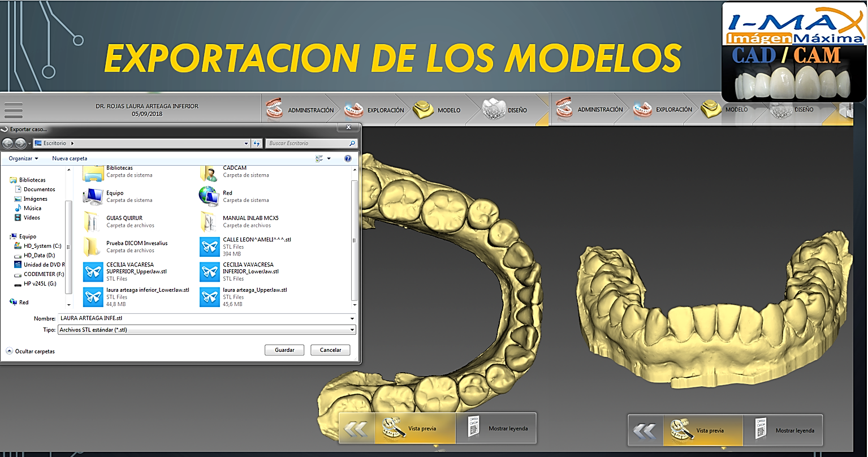Viewport: 868px width, 457px height.
Task: Open the hamburger menu beside the patient name
Action: point(13,110)
